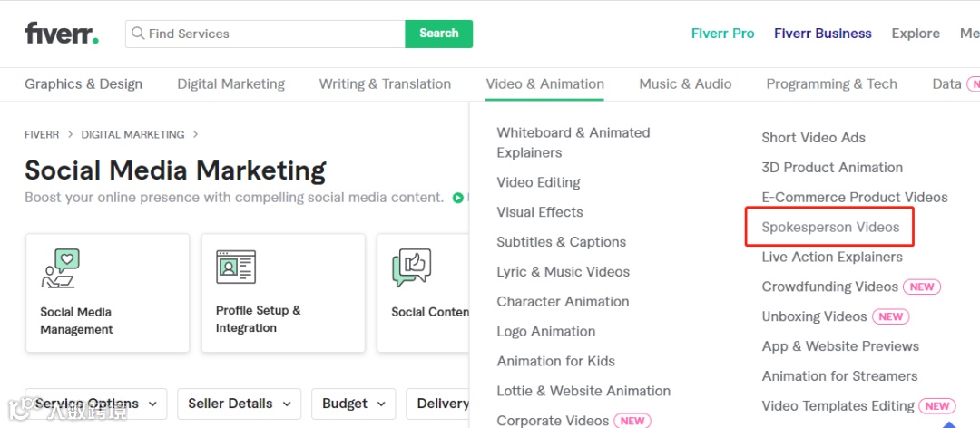Image resolution: width=980 pixels, height=428 pixels.
Task: Click the green Search button
Action: pyautogui.click(x=439, y=34)
